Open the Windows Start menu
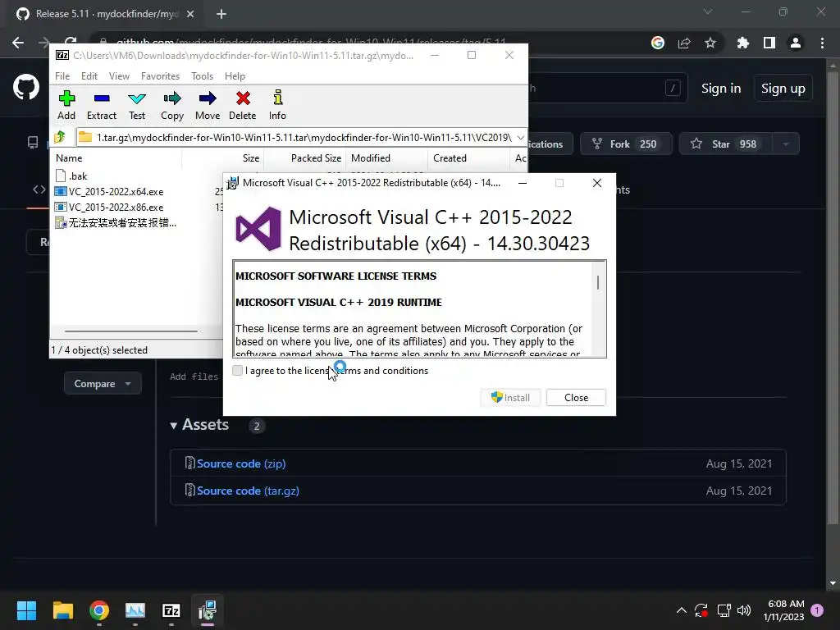 point(26,610)
